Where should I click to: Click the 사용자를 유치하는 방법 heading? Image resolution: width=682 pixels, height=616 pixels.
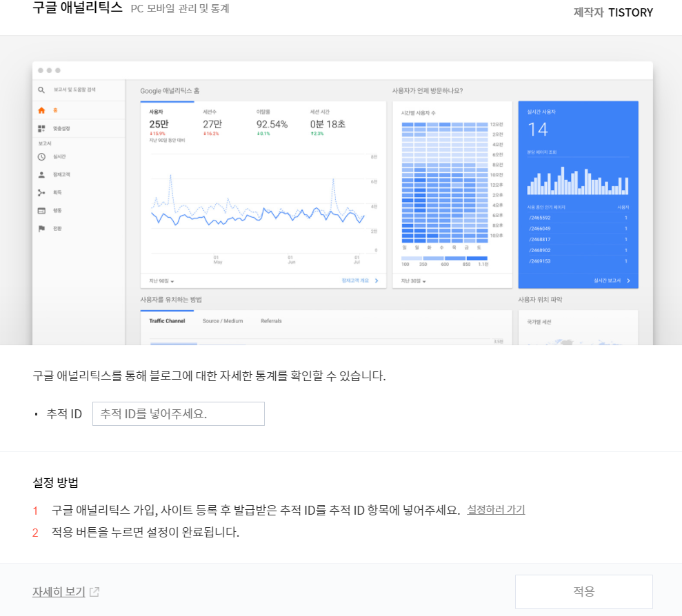coord(171,300)
